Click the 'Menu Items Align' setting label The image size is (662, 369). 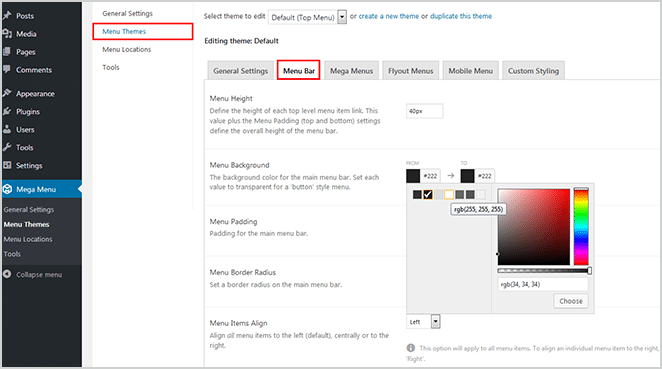pyautogui.click(x=239, y=323)
